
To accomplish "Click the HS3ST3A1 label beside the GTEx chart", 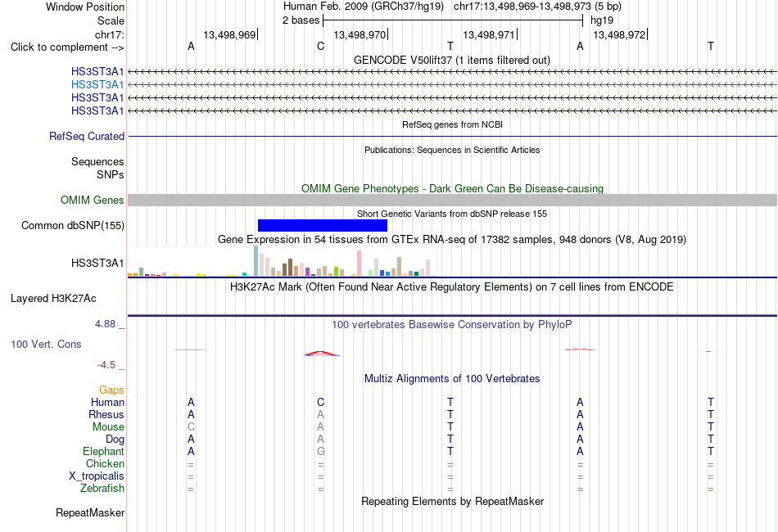I will (97, 263).
